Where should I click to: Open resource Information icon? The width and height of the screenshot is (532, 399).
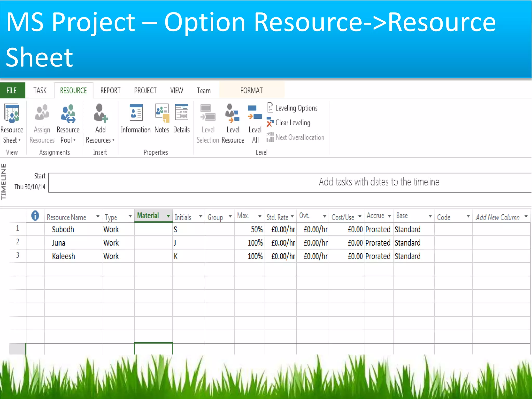136,112
